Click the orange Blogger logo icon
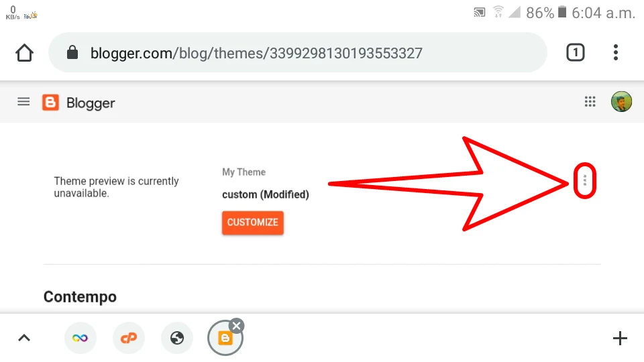 coord(50,103)
